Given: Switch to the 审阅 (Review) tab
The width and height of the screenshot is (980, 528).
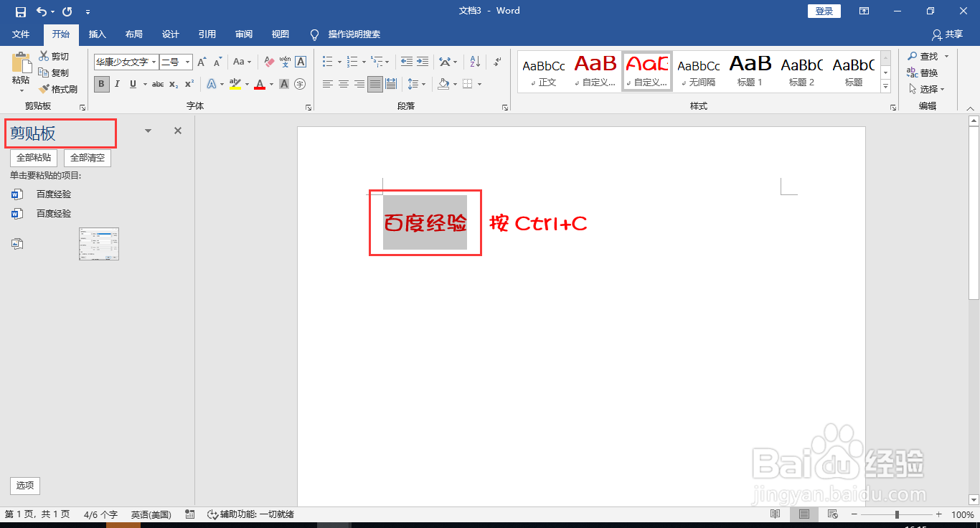Looking at the screenshot, I should (244, 34).
